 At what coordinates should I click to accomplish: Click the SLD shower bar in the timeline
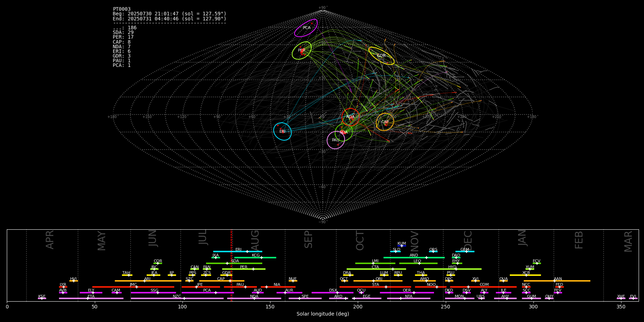(395, 252)
